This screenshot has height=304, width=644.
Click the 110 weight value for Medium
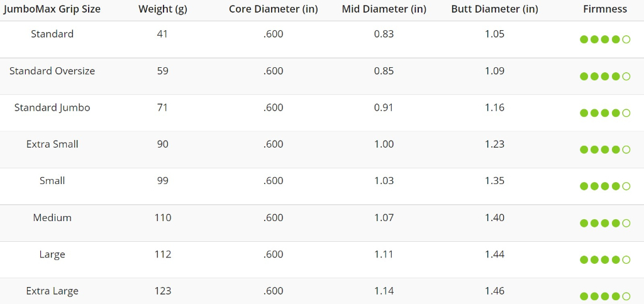[163, 218]
